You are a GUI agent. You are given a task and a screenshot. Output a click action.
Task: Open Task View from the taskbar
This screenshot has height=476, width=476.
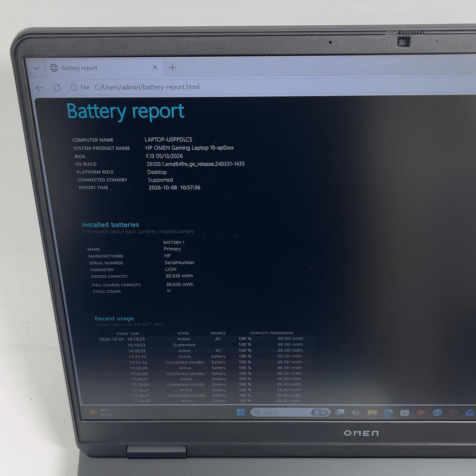[x=340, y=413]
